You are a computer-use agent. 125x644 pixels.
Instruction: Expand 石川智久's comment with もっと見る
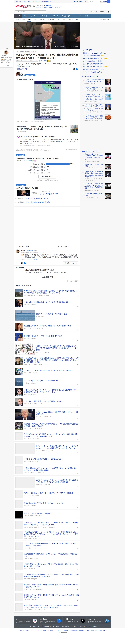pos(35,259)
